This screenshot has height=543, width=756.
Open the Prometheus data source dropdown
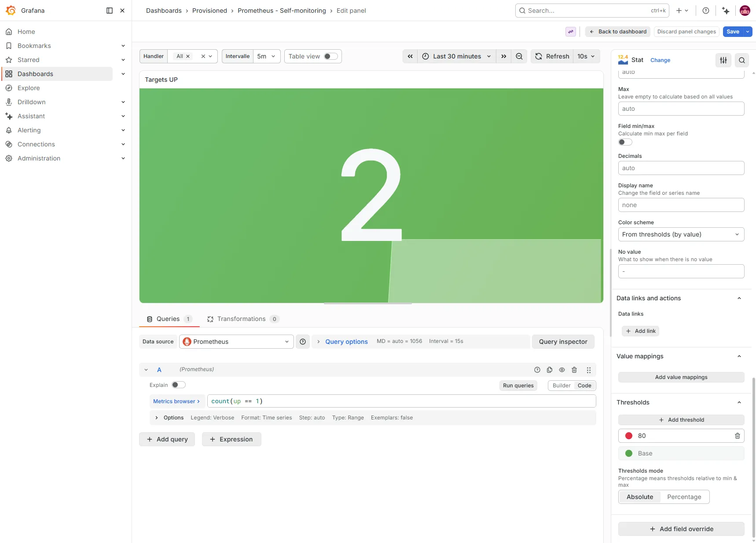click(x=236, y=342)
